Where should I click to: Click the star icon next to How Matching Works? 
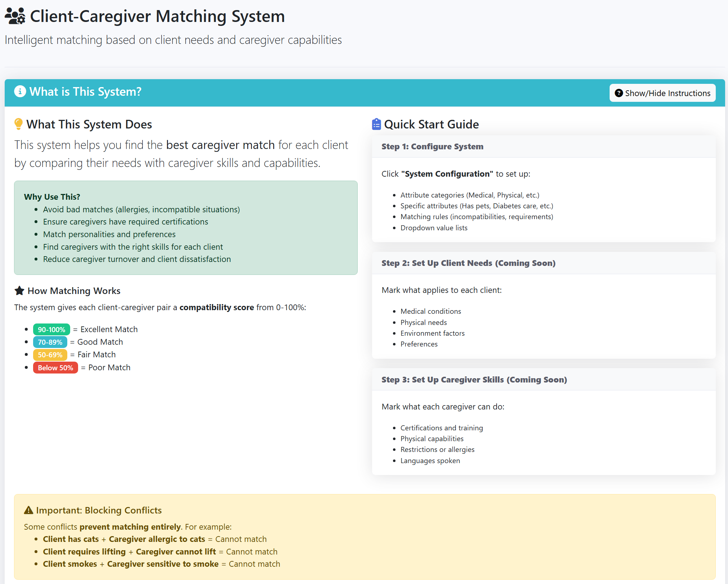point(19,290)
